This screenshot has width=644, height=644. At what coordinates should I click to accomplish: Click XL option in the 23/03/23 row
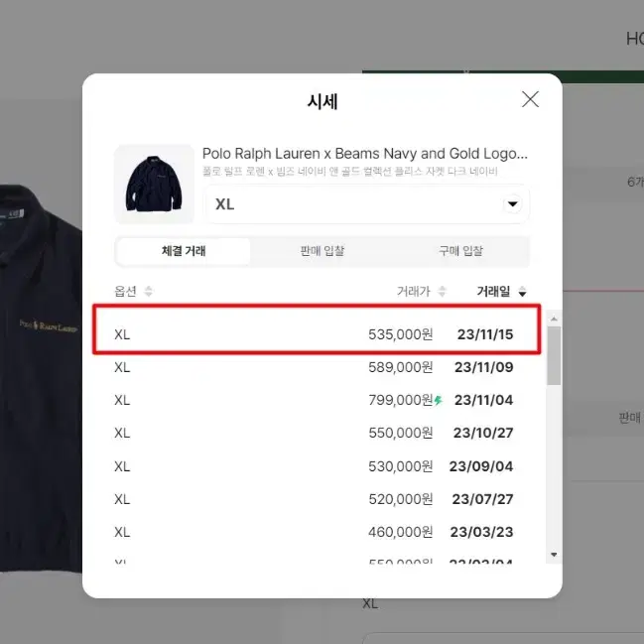(x=122, y=532)
